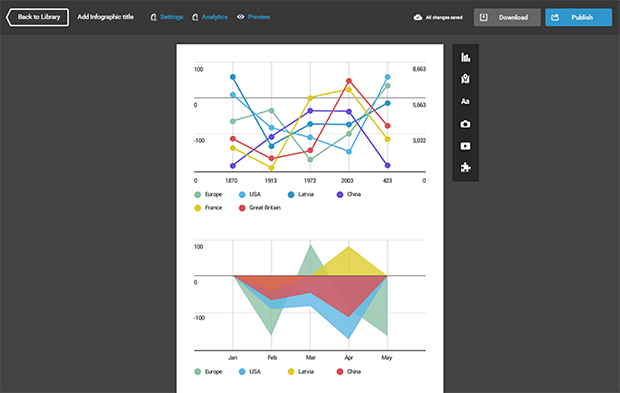Toggle China legend in area chart

point(349,372)
